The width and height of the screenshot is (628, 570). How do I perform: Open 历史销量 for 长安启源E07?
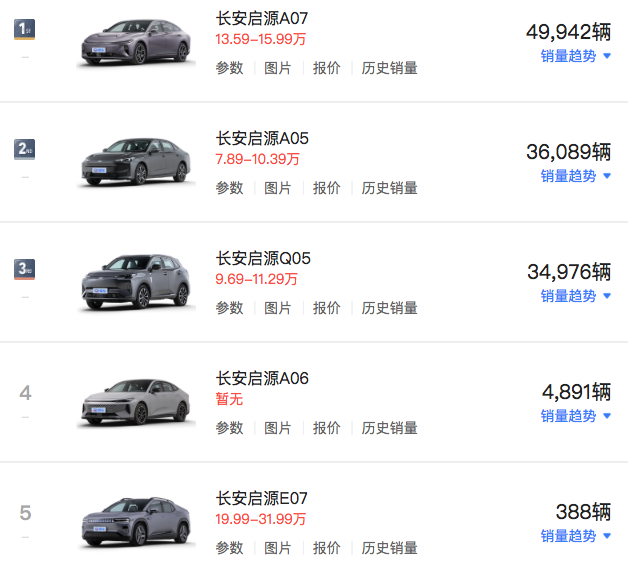point(390,548)
